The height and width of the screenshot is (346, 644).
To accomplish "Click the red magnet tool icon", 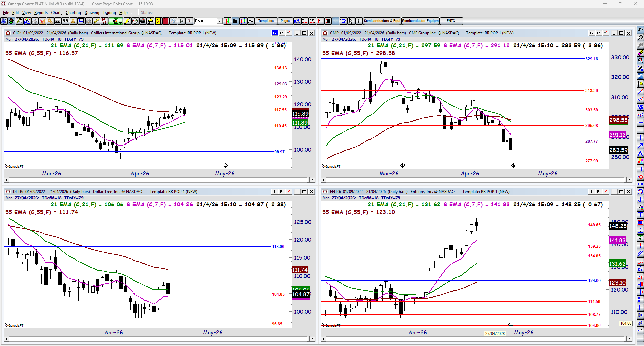I will click(640, 61).
